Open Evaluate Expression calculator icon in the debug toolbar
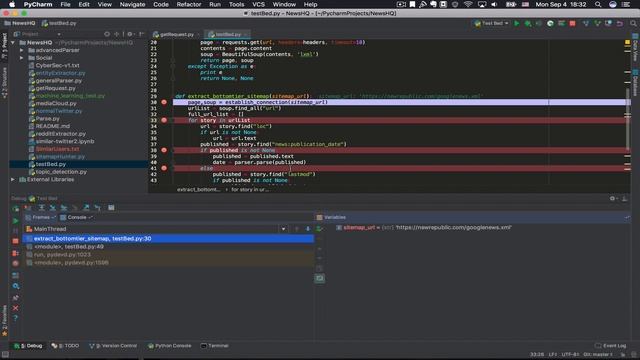The height and width of the screenshot is (360, 640). coord(111,208)
